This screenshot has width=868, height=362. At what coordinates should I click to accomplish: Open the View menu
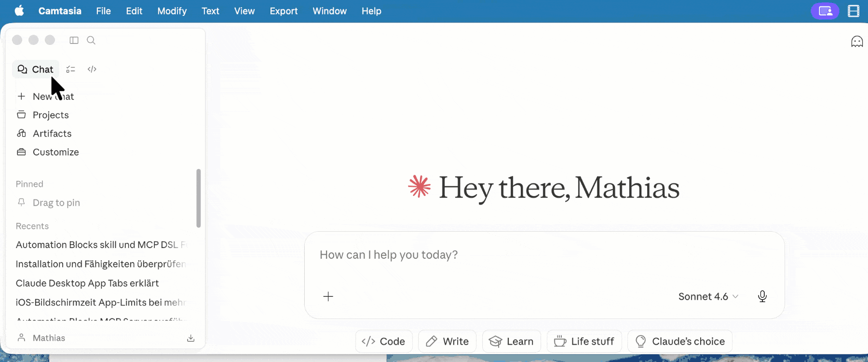click(x=244, y=11)
